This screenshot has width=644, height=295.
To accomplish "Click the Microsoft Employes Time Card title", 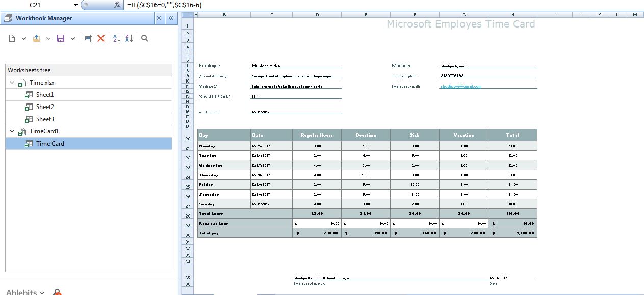I will [x=461, y=24].
